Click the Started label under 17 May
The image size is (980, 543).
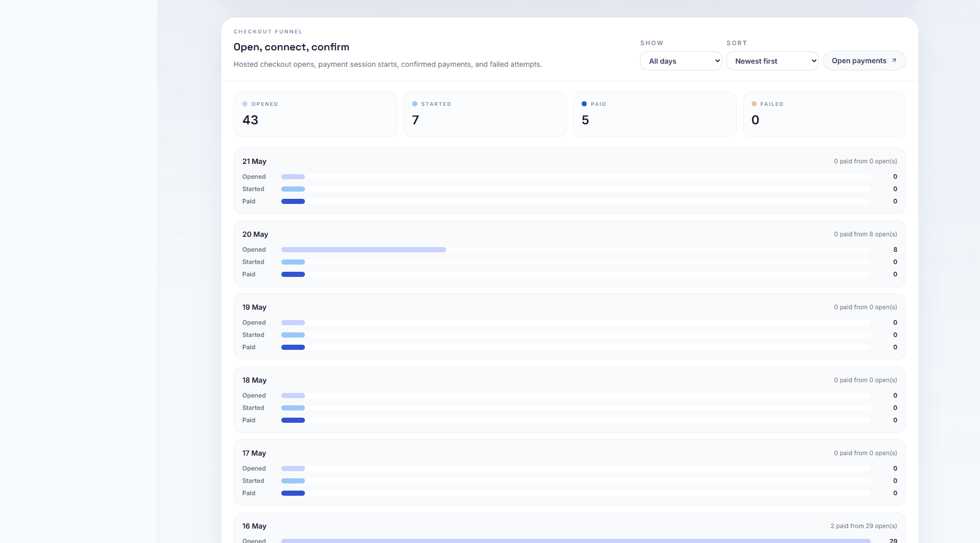pos(253,481)
